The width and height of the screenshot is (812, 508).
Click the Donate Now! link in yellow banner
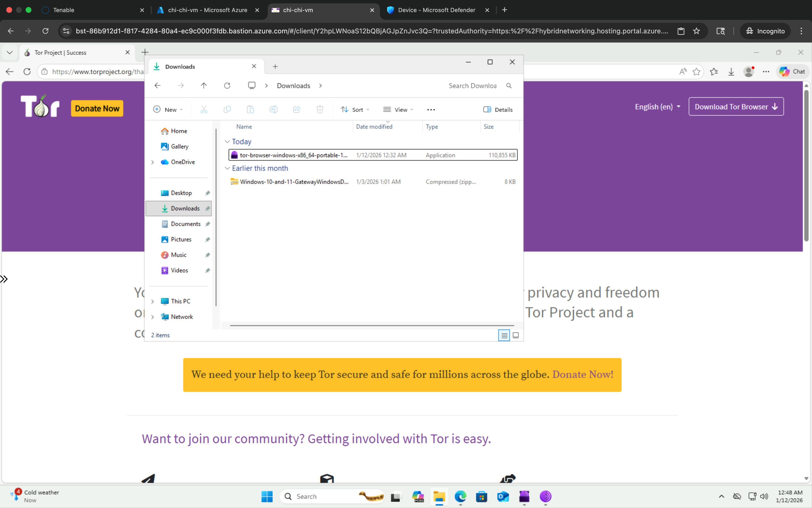tap(583, 374)
